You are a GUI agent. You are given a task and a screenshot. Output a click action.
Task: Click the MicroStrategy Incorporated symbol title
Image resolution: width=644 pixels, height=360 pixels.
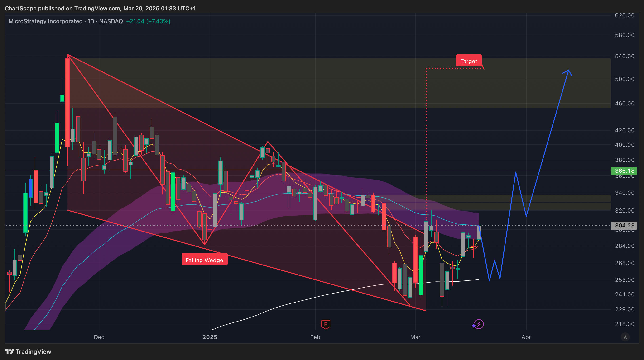pyautogui.click(x=45, y=21)
